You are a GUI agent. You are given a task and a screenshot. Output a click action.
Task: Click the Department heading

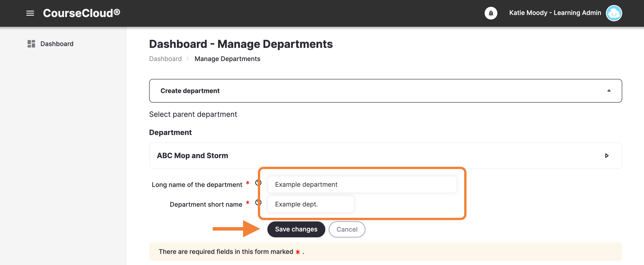170,132
